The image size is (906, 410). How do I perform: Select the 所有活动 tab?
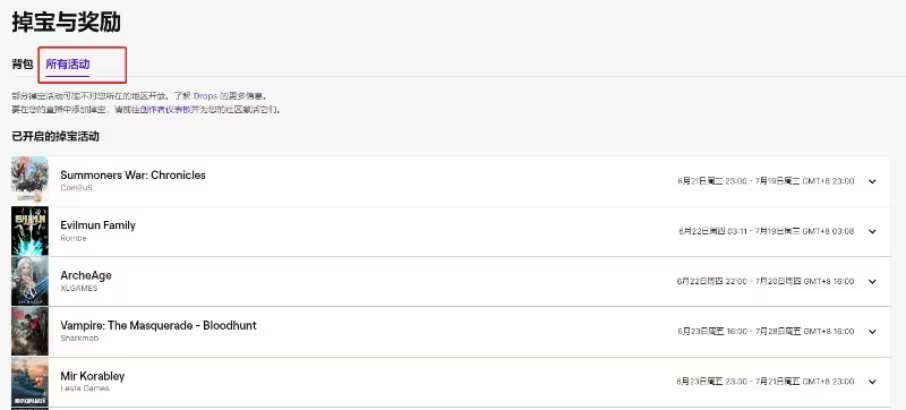[x=68, y=64]
